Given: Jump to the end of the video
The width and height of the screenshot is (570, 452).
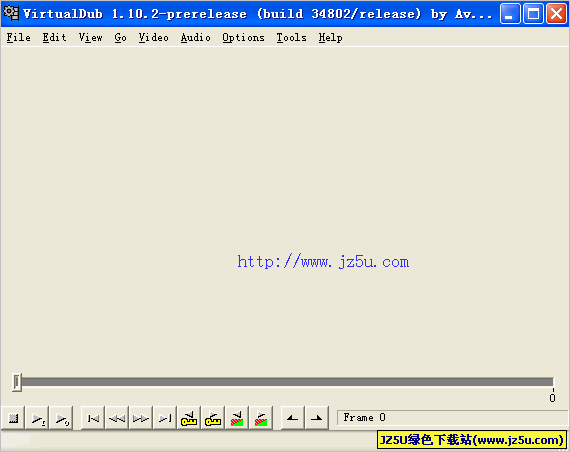Looking at the screenshot, I should pos(165,418).
